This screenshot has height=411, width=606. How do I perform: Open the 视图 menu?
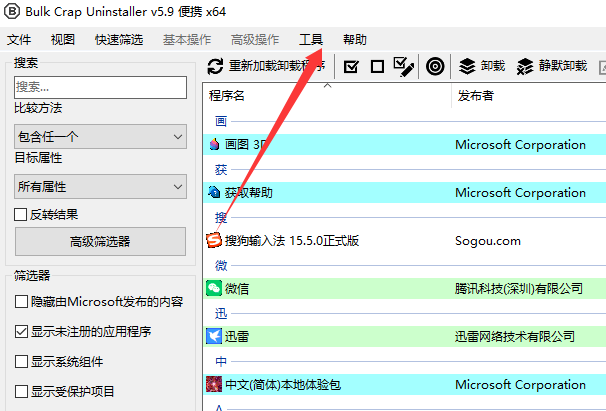(x=63, y=39)
